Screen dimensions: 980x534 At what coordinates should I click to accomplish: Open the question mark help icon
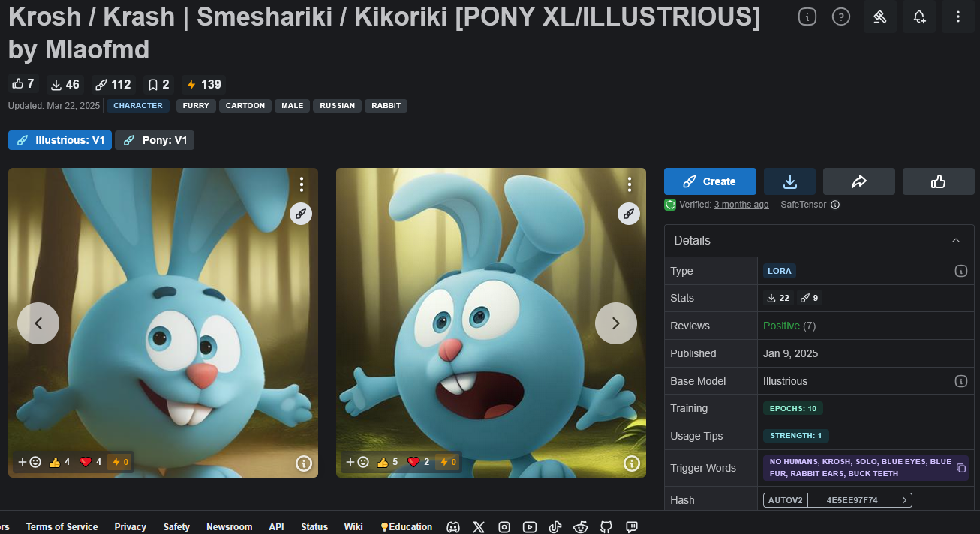click(841, 16)
